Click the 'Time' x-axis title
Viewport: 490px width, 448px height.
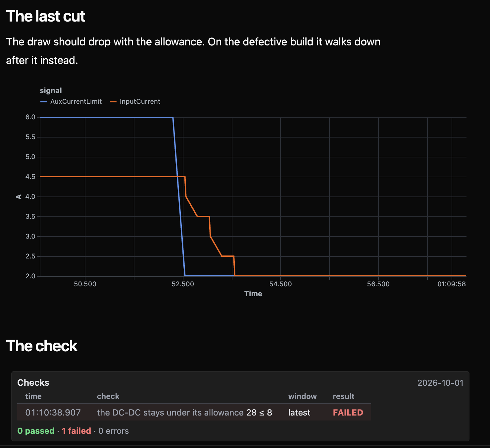253,294
